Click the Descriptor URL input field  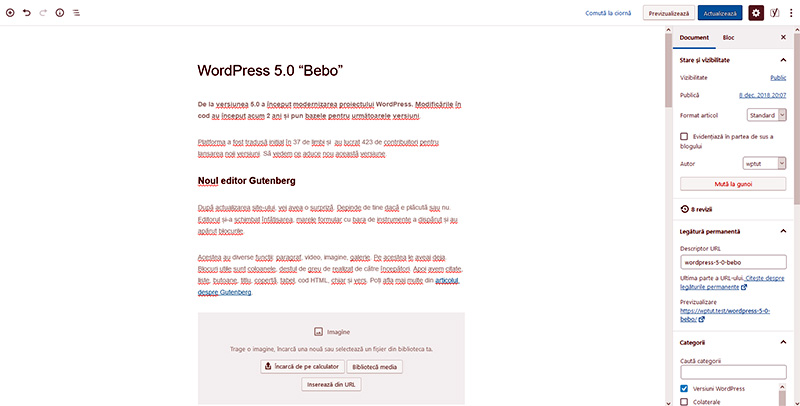pos(733,262)
